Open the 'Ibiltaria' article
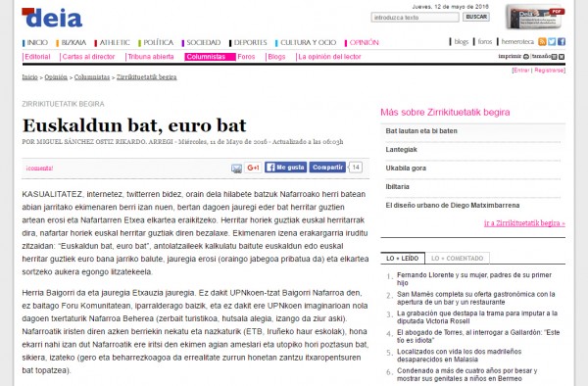The image size is (588, 386). coord(398,186)
